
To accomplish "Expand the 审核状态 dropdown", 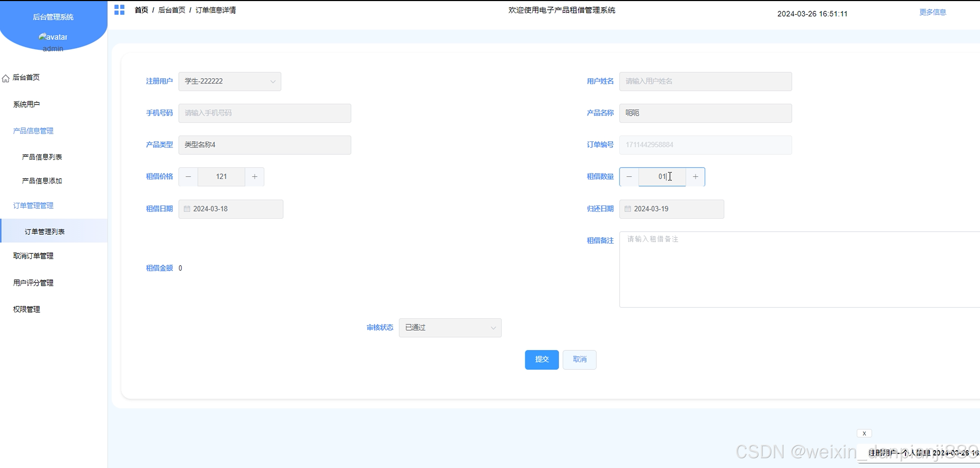I will coord(450,328).
